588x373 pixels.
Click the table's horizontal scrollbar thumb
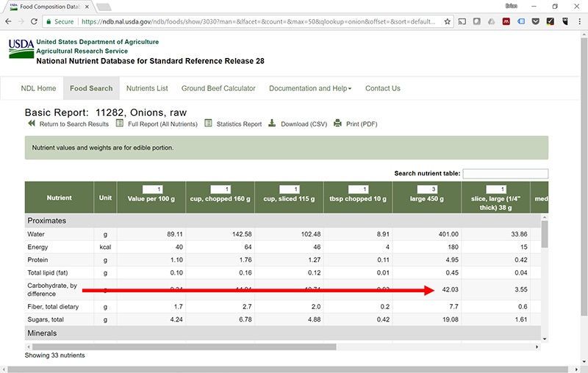pyautogui.click(x=184, y=347)
